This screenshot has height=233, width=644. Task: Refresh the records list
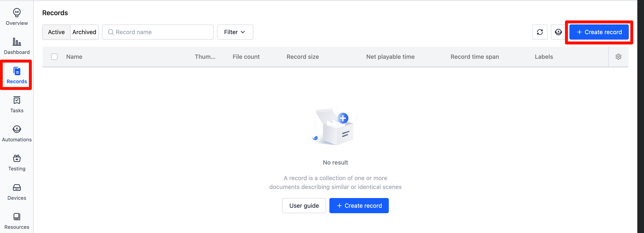point(540,32)
